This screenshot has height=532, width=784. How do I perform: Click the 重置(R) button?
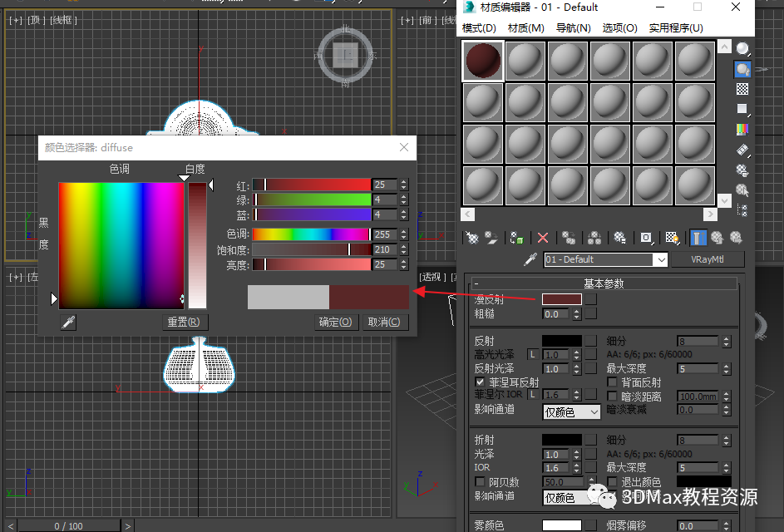(x=184, y=323)
